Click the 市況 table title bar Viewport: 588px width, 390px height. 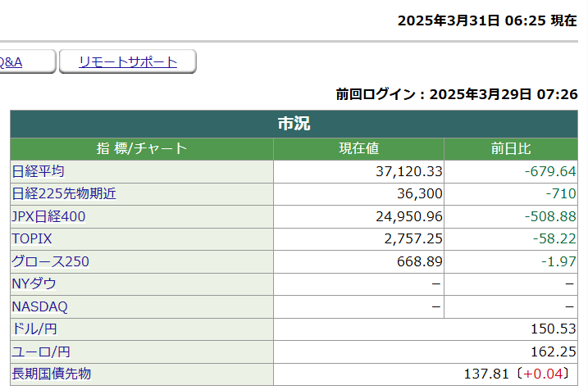pos(294,125)
